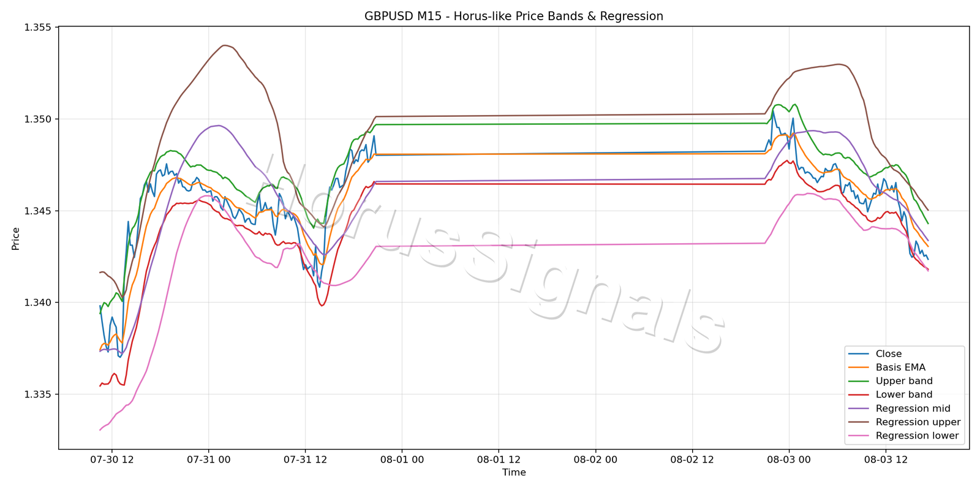
Task: Click the '08-01 12' x-axis tick label
Action: pyautogui.click(x=499, y=459)
